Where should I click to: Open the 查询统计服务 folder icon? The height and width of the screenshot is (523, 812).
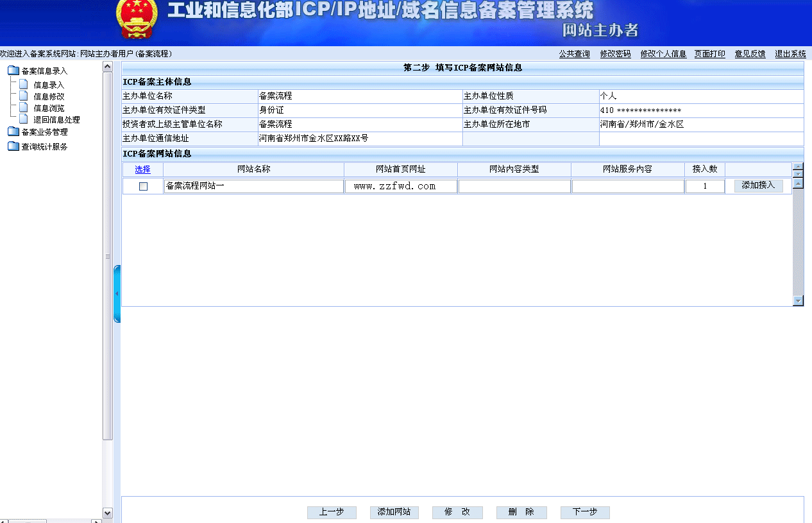pyautogui.click(x=13, y=145)
